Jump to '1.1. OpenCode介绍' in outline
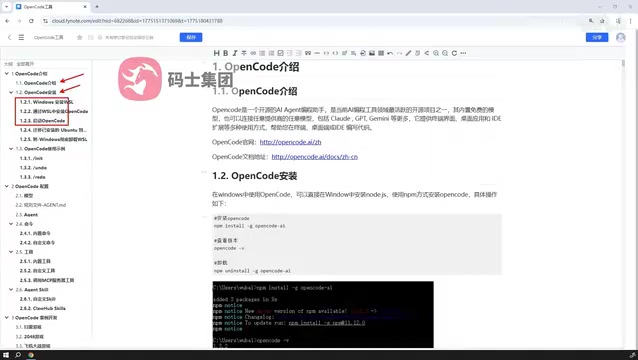This screenshot has width=638, height=360. (x=36, y=83)
